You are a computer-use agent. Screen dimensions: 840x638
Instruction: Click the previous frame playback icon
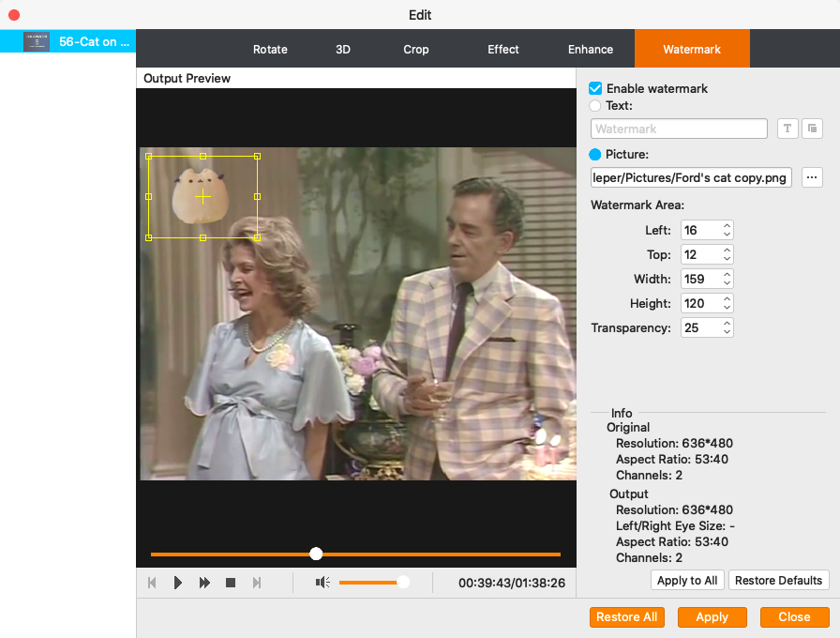coord(152,583)
